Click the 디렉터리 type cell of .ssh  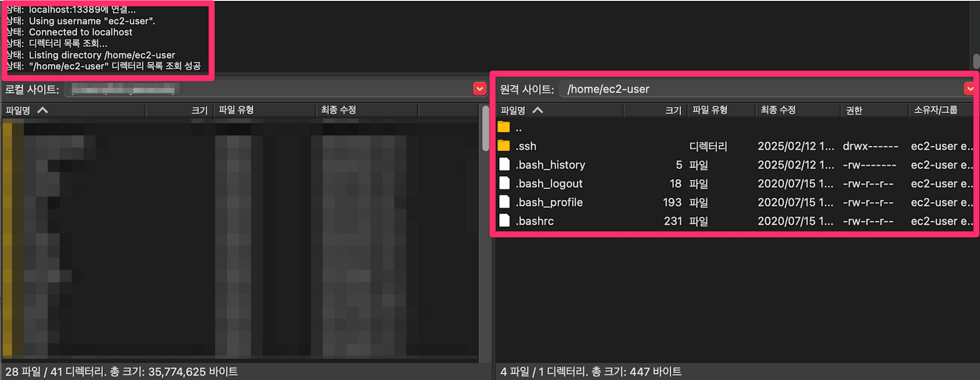[x=708, y=146]
